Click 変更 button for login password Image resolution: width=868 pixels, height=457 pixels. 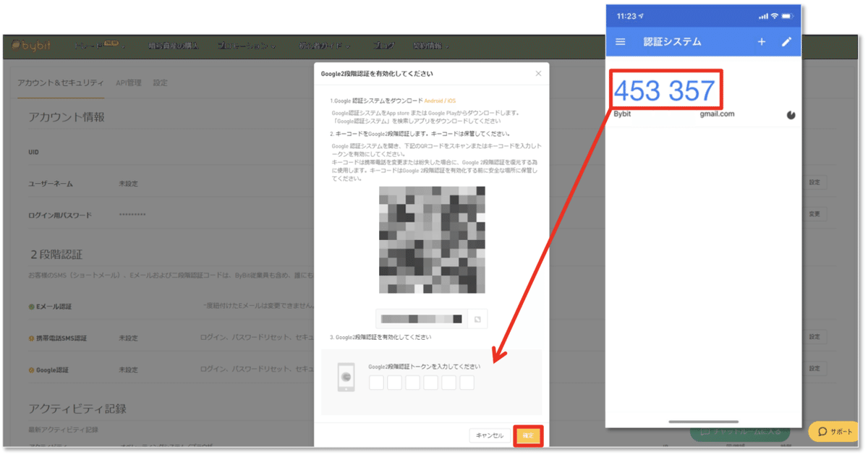click(814, 214)
